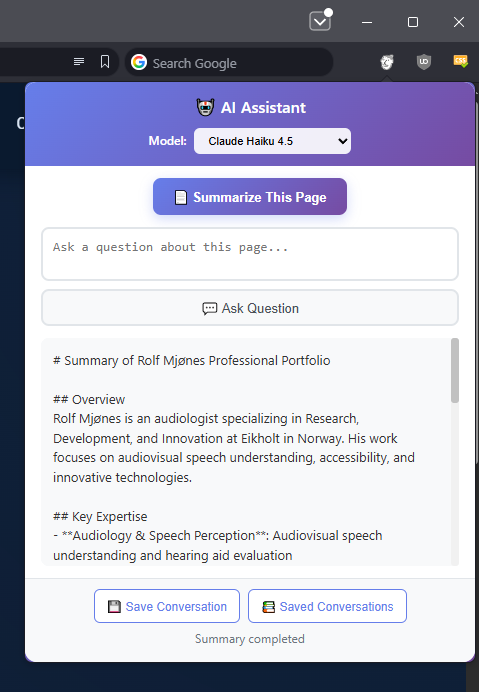Viewport: 479px width, 692px height.
Task: Open the AI Assistant extension icon
Action: 387,62
